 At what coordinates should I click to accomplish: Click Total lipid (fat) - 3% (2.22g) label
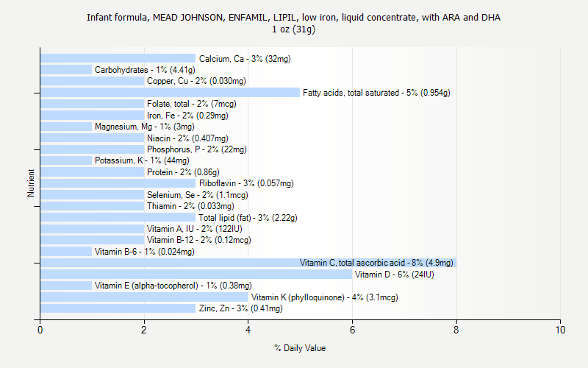(x=248, y=218)
